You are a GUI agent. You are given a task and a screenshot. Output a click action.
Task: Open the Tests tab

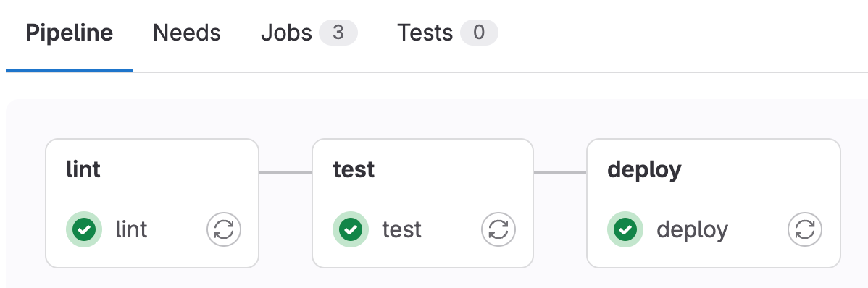click(425, 33)
